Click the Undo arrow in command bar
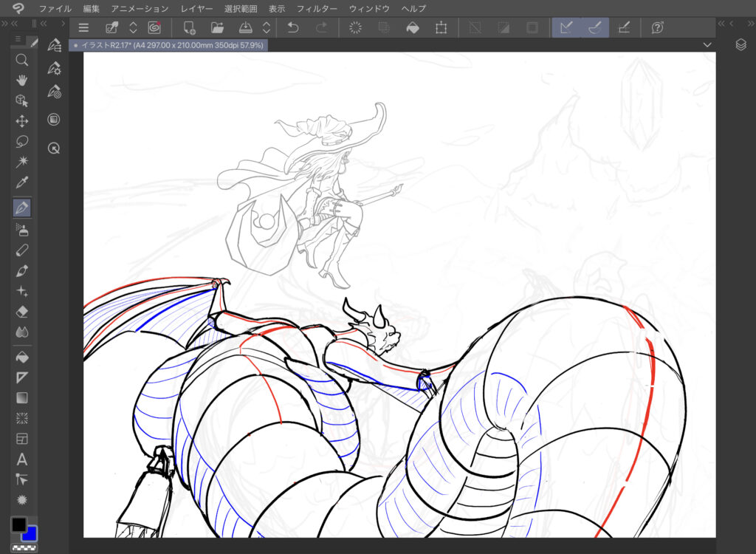Viewport: 756px width, 554px height. click(292, 27)
